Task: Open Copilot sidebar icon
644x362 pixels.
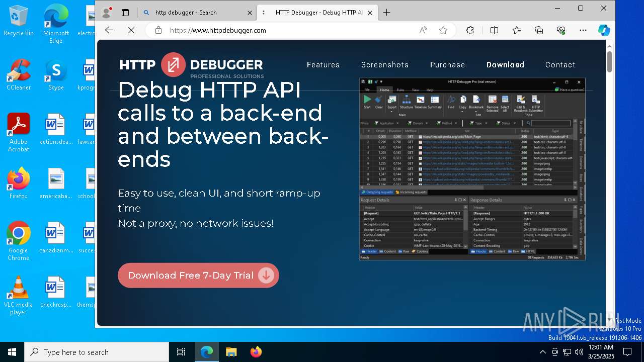Action: (604, 30)
